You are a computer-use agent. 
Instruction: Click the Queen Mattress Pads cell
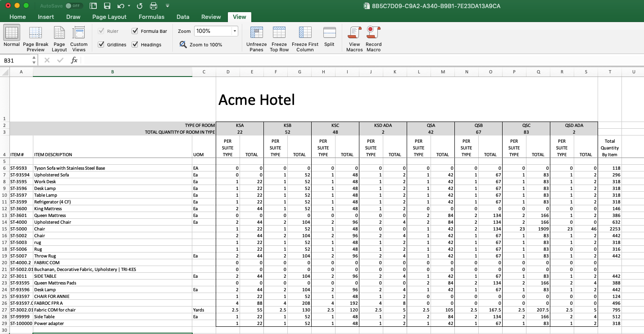(x=113, y=283)
